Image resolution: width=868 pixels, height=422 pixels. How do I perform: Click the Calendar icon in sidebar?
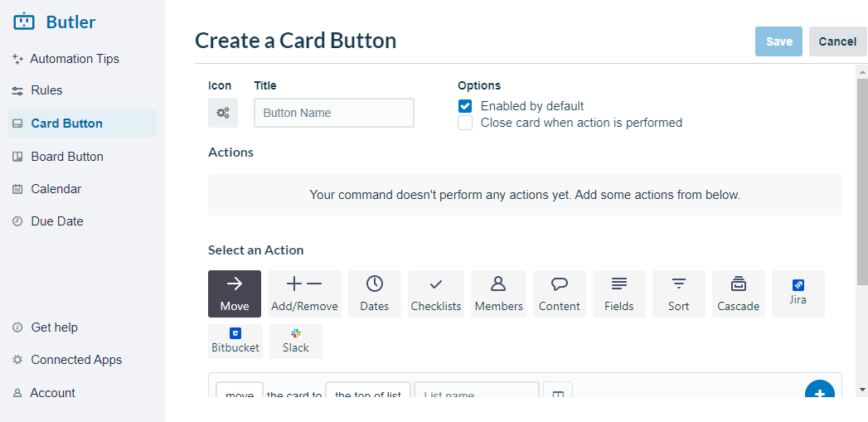[17, 189]
